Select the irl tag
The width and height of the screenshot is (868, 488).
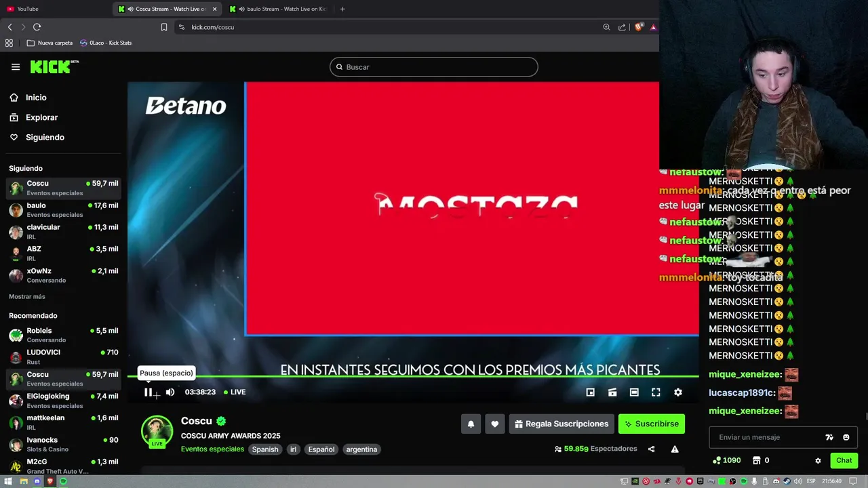tap(293, 449)
